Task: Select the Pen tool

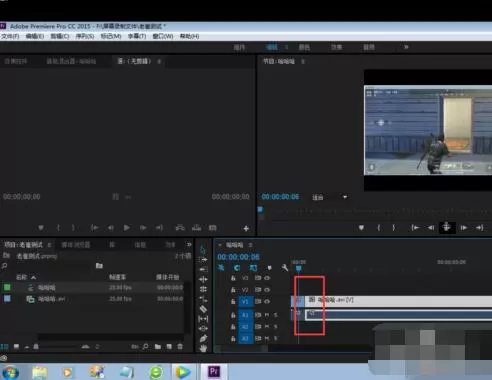Action: click(x=203, y=339)
